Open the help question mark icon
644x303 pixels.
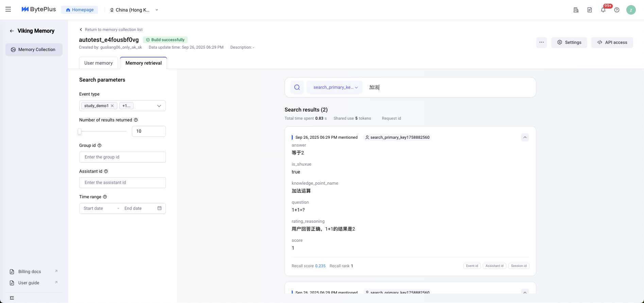pyautogui.click(x=617, y=10)
